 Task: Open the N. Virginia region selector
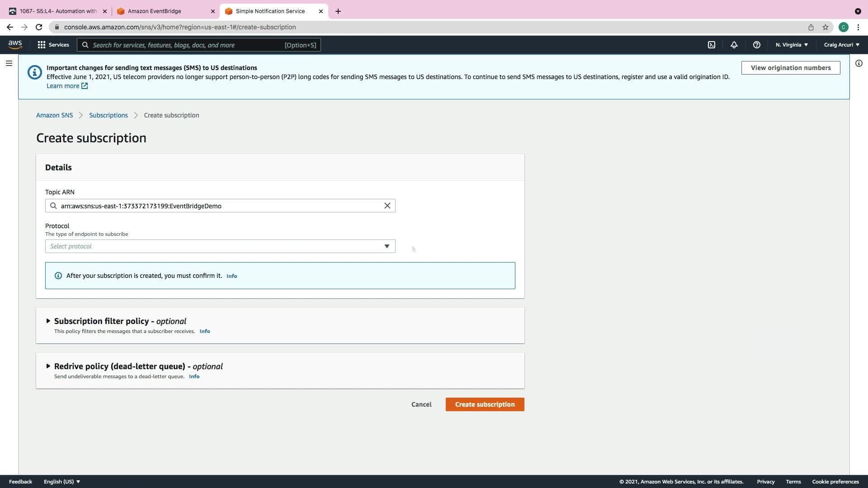coord(792,45)
